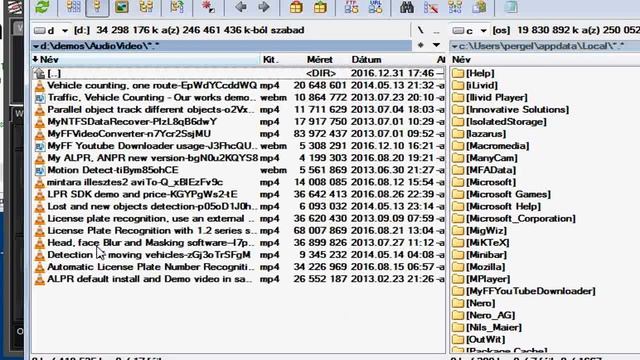Select the [MyFFYouTubeDownloader] folder
The height and width of the screenshot is (360, 640).
(x=531, y=291)
